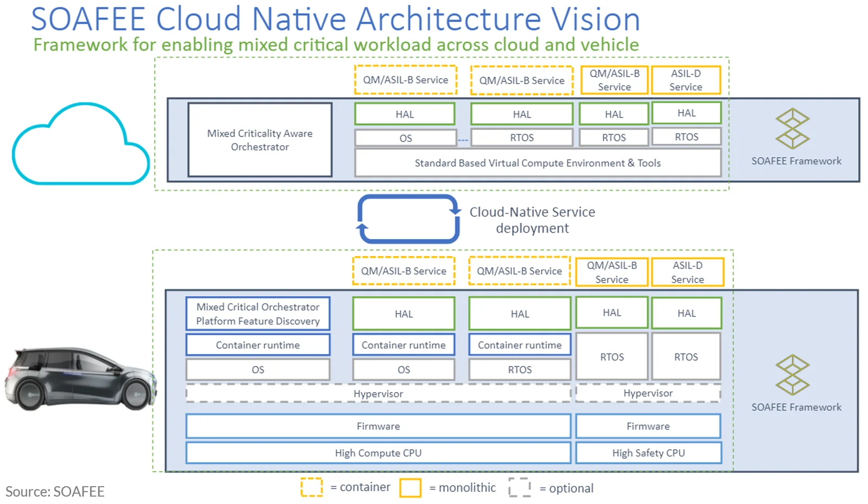Click the blue cloud outline icon
This screenshot has height=504, width=868.
pyautogui.click(x=81, y=144)
